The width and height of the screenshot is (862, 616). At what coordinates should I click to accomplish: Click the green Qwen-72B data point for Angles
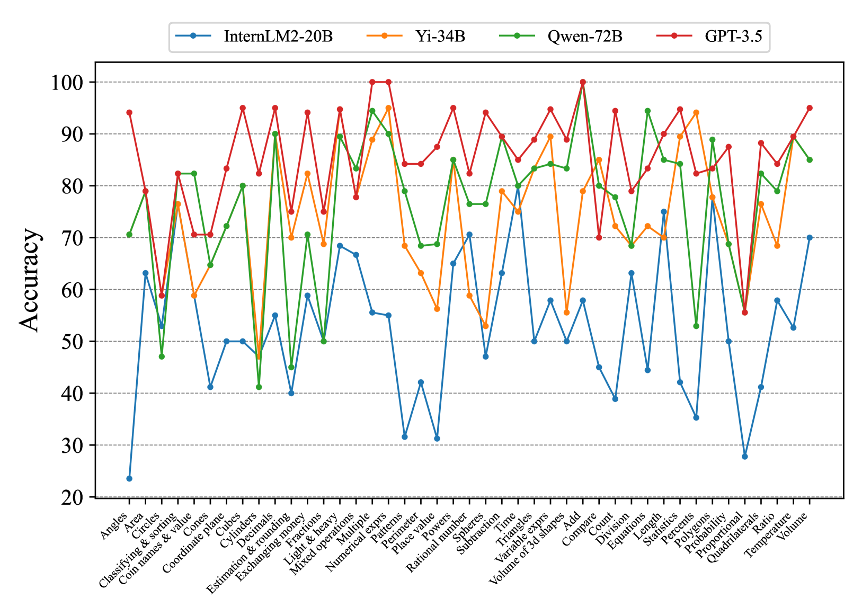pyautogui.click(x=129, y=234)
